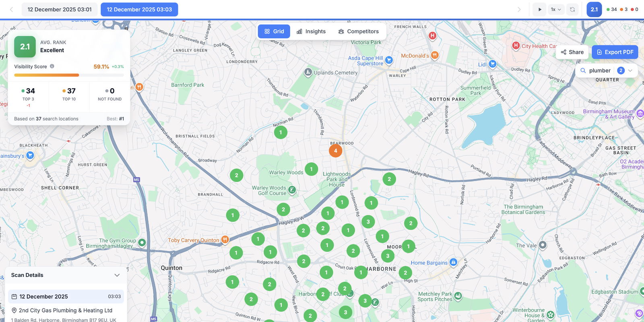Click Toby Carvery Quinton restaurant pin
Viewport: 644px width, 322px height.
click(225, 240)
